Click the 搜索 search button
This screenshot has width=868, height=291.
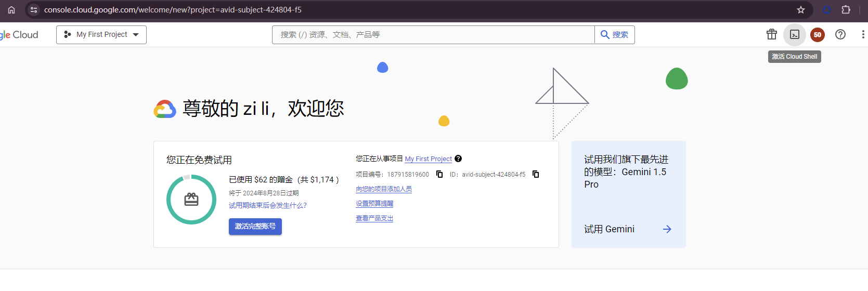(x=615, y=35)
